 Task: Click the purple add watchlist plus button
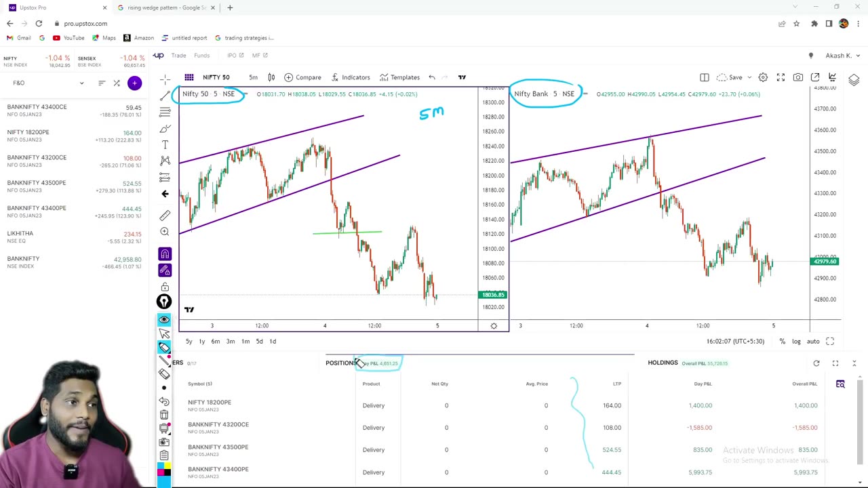134,83
